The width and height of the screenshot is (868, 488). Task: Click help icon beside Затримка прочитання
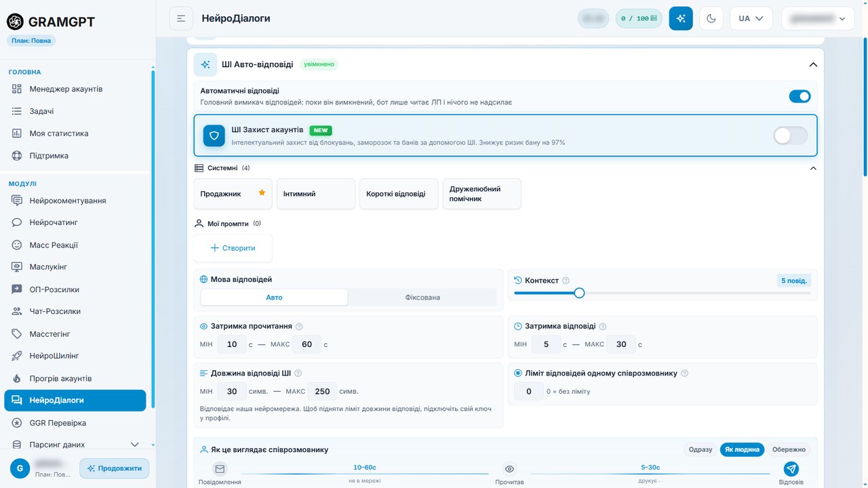pyautogui.click(x=299, y=326)
